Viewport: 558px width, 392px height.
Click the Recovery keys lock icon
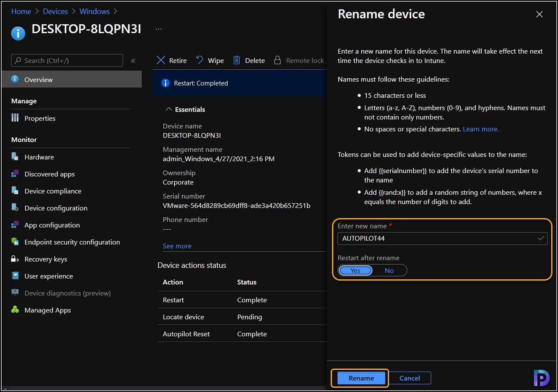point(15,258)
